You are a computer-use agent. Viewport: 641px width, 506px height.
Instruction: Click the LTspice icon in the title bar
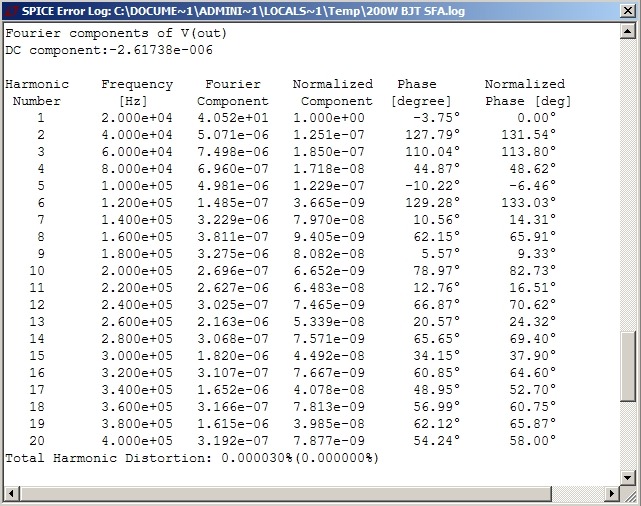pos(11,11)
